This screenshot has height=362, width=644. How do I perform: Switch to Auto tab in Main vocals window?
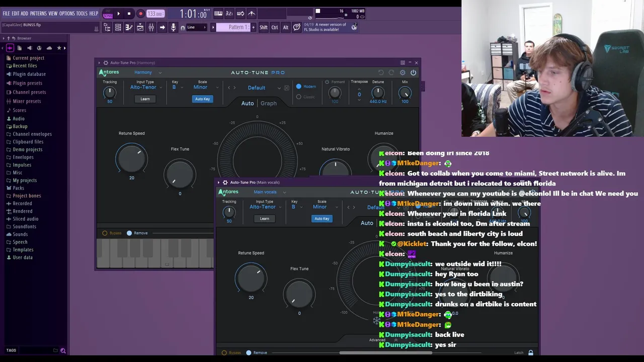367,223
